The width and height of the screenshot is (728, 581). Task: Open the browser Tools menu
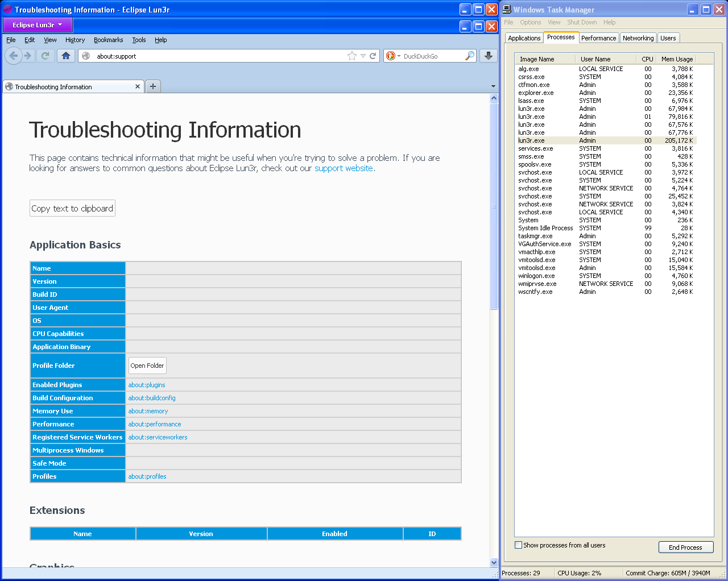pyautogui.click(x=139, y=40)
